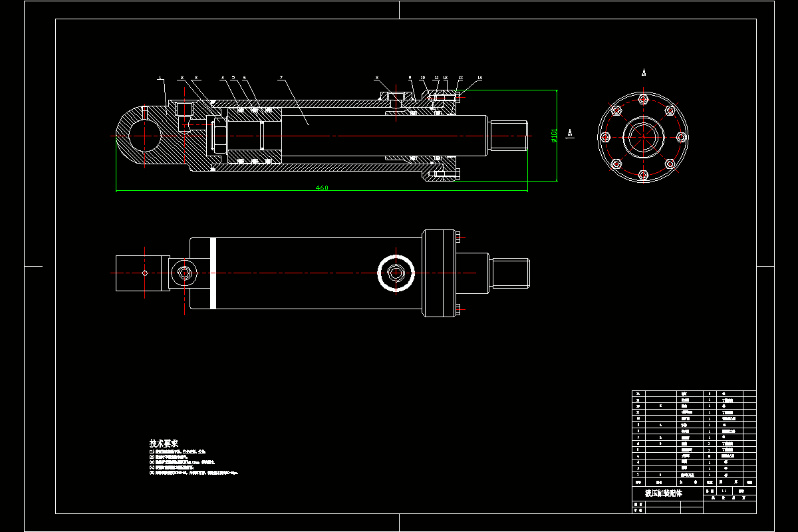Click part balloon number 14
The image size is (798, 532).
479,78
